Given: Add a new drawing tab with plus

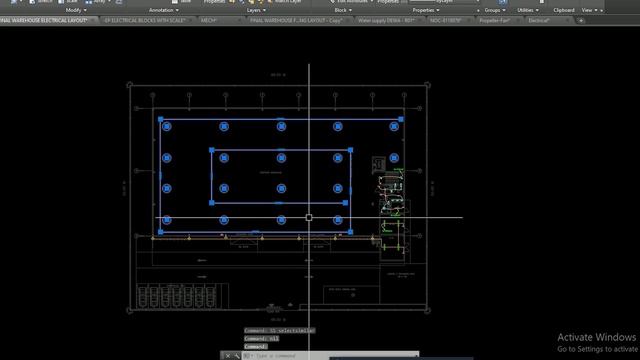Looking at the screenshot, I should click(581, 20).
